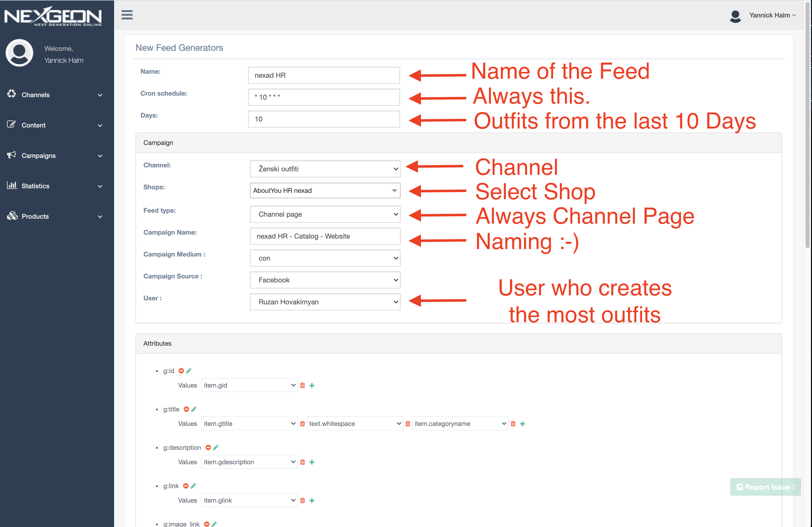
Task: Click the Content edit icon in sidebar
Action: coord(11,125)
